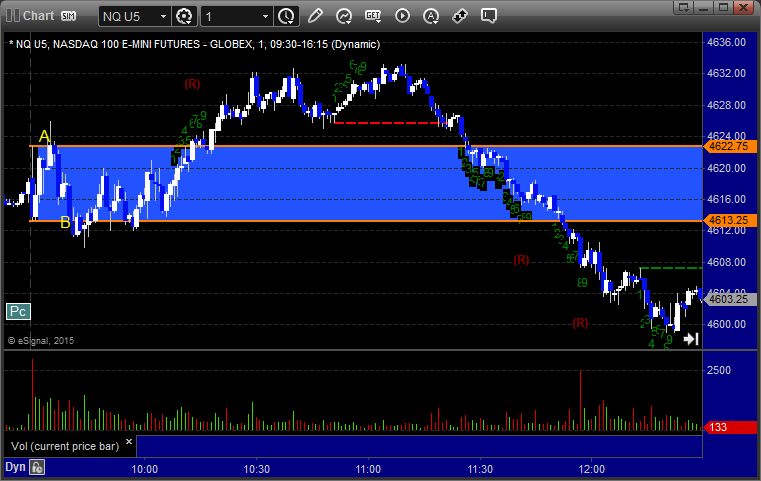Click the 10:30 time axis label

click(256, 469)
